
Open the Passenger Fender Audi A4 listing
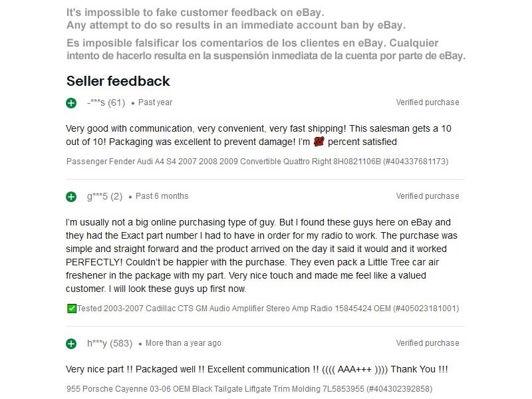tap(257, 161)
